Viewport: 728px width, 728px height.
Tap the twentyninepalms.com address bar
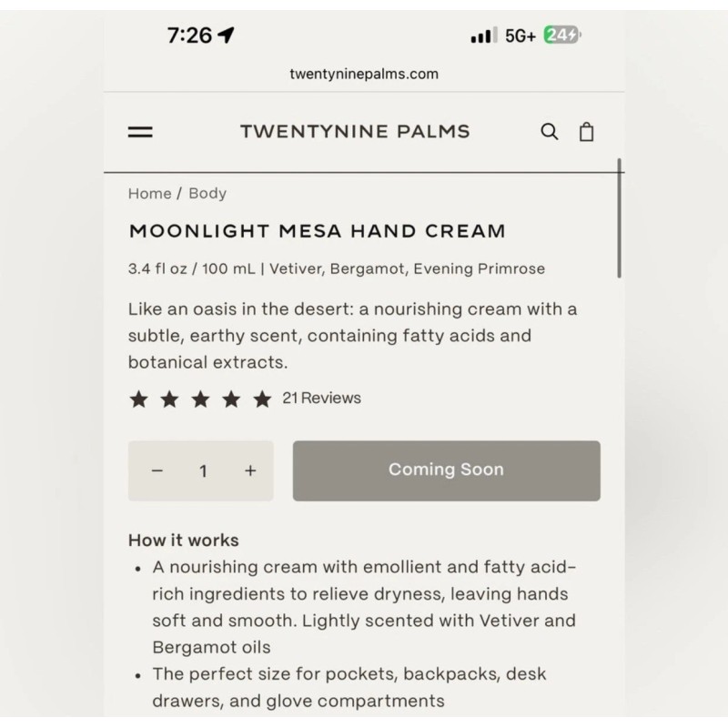pos(364,74)
